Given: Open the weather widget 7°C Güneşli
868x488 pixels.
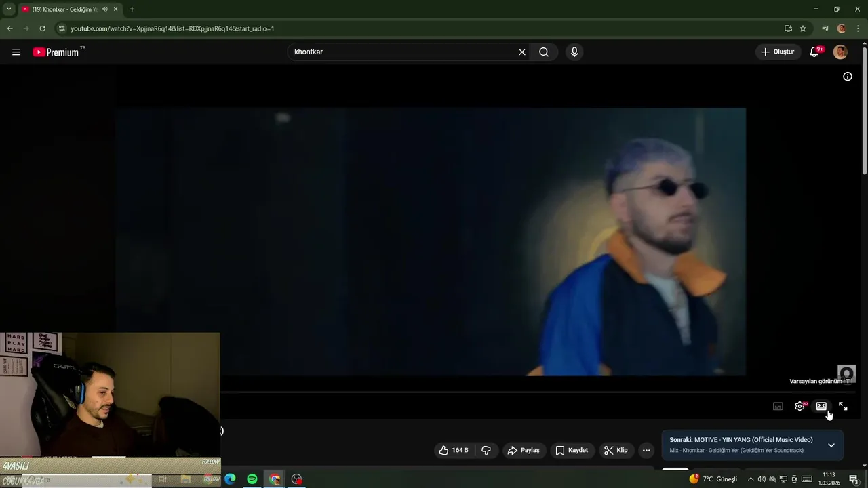Looking at the screenshot, I should point(713,479).
